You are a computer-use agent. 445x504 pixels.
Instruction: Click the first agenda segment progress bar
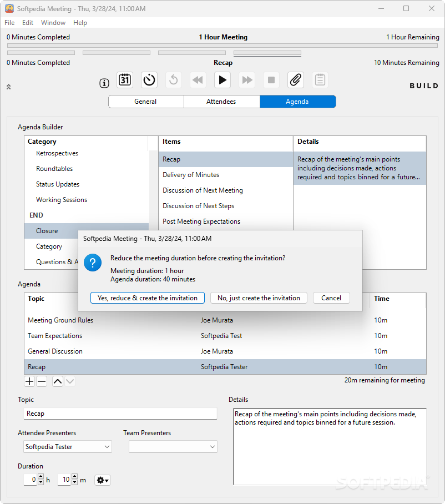41,53
